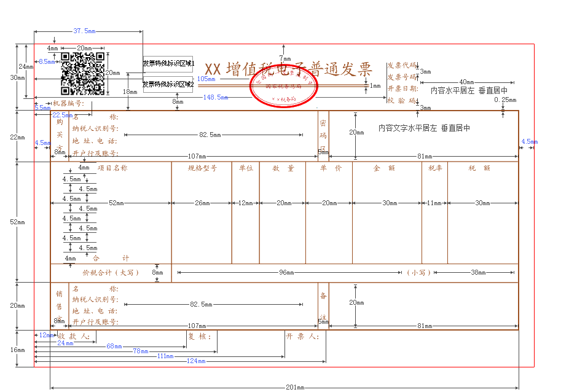The height and width of the screenshot is (392, 569).
Task: Click 地址、电话 in the seller section
Action: 95,311
